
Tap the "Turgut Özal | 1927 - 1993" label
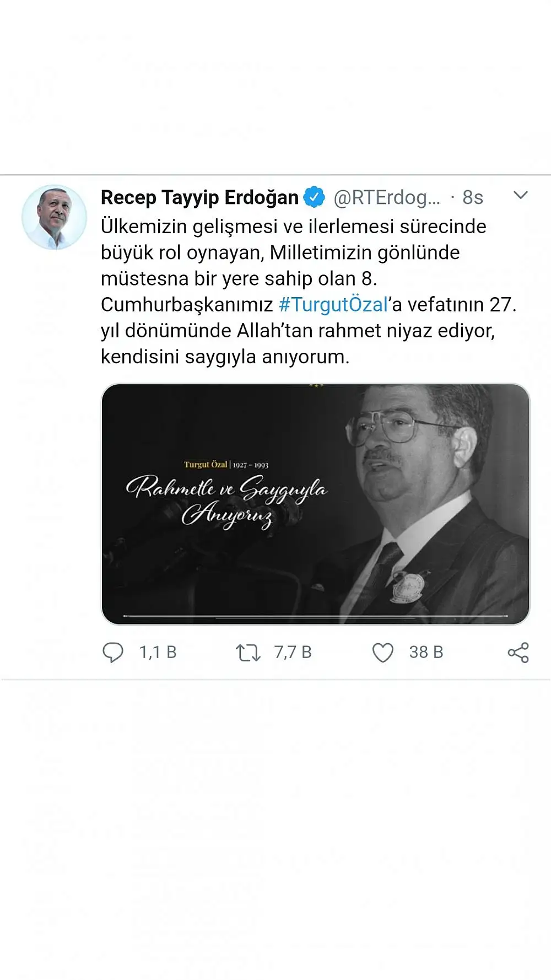click(x=226, y=465)
